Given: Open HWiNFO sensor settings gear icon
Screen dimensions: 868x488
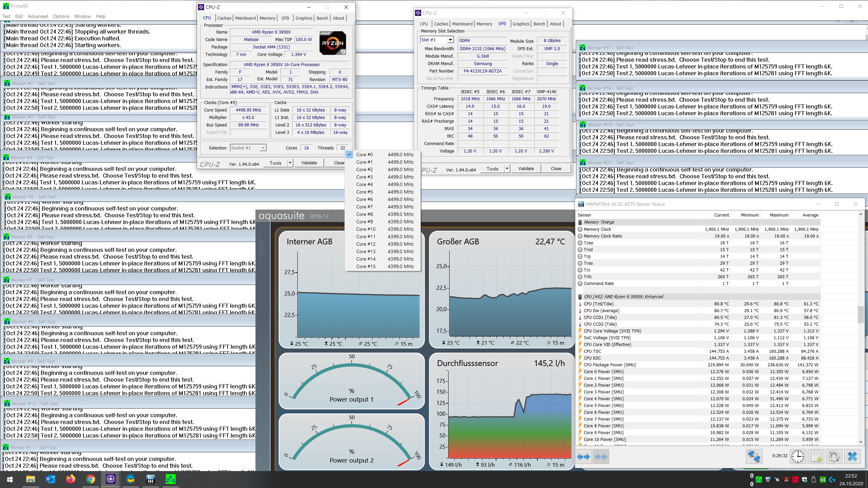Looking at the screenshot, I should pos(834,457).
